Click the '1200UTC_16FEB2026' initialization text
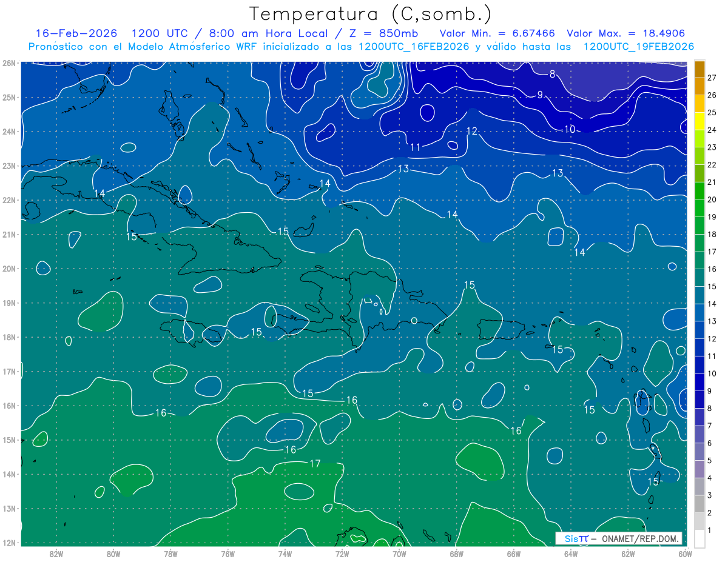Viewport: 728px width, 562px height. coord(414,47)
